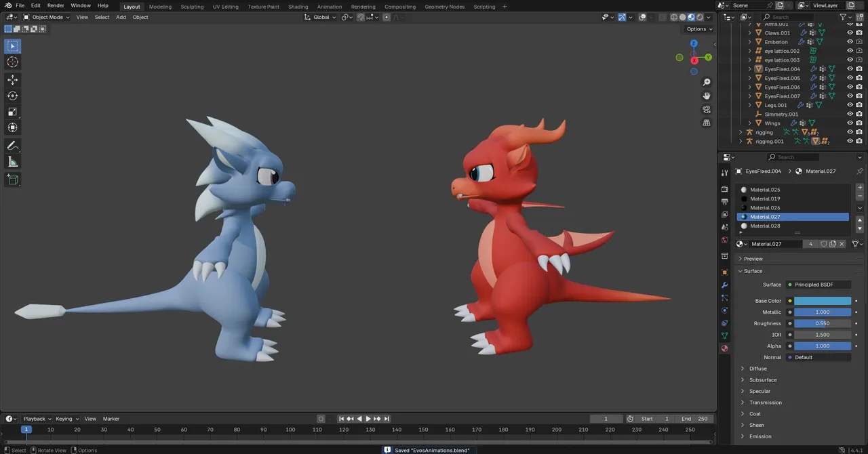Screen dimensions: 868x454
Task: Open the Tool properties tab
Action: point(725,173)
